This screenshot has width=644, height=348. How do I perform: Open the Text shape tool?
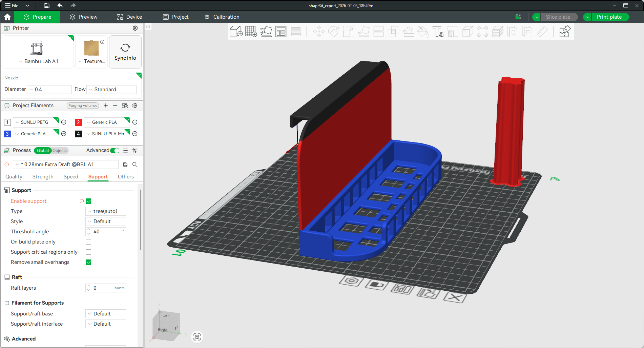click(438, 32)
